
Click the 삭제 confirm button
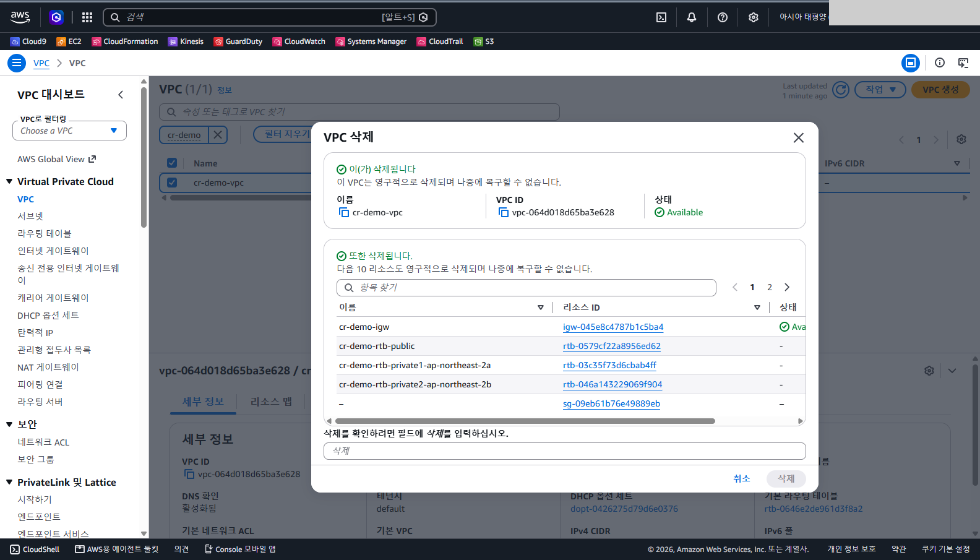coord(786,478)
